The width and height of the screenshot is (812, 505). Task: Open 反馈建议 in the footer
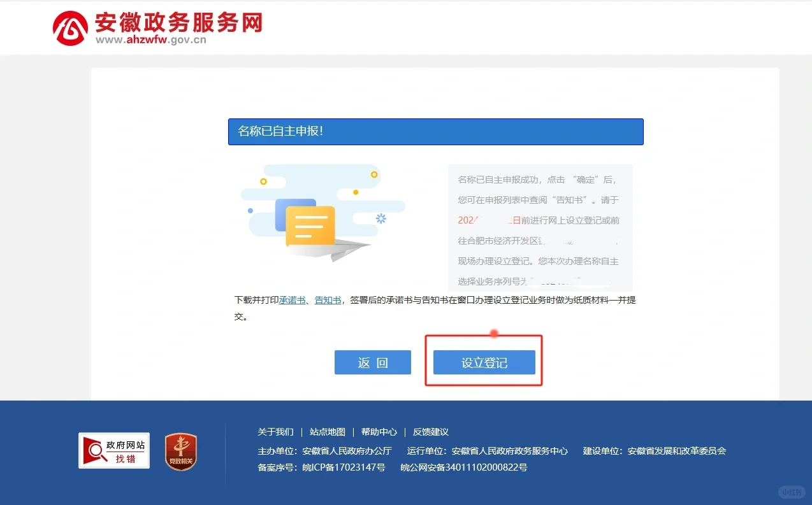tap(431, 432)
